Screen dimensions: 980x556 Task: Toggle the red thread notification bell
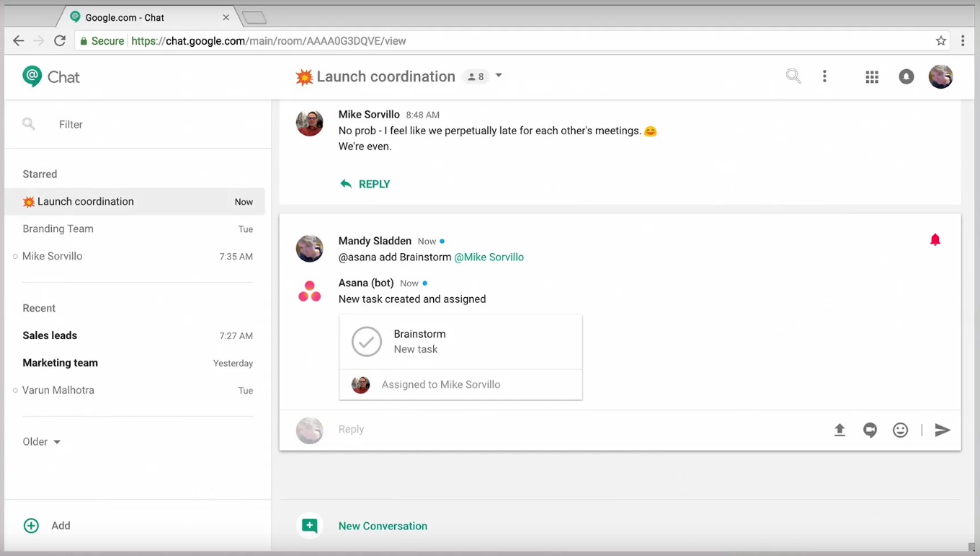(935, 240)
